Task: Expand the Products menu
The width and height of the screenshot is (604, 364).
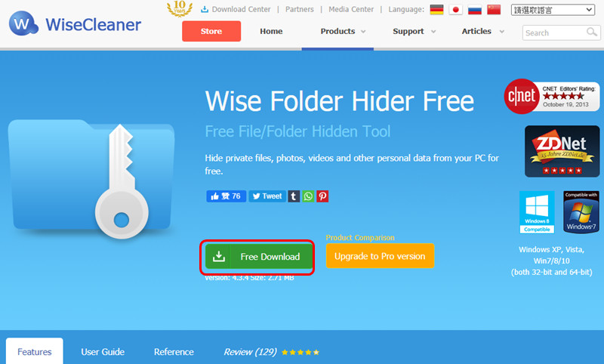Action: click(x=343, y=31)
